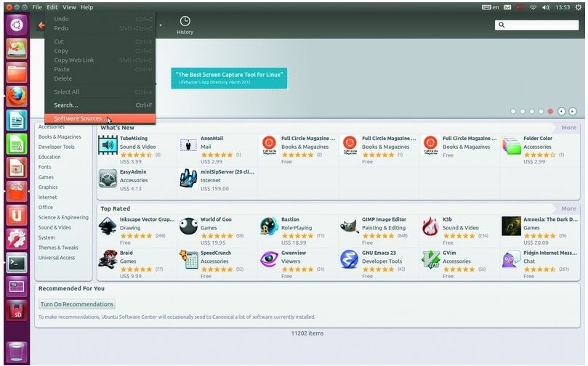Launch Firefox from the dock
Image resolution: width=588 pixels, height=366 pixels.
(x=17, y=97)
